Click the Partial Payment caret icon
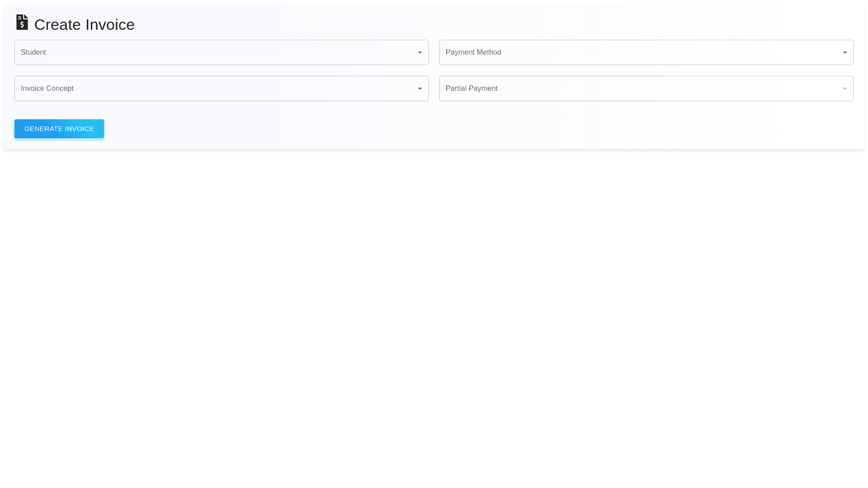The image size is (868, 488). [x=844, y=89]
